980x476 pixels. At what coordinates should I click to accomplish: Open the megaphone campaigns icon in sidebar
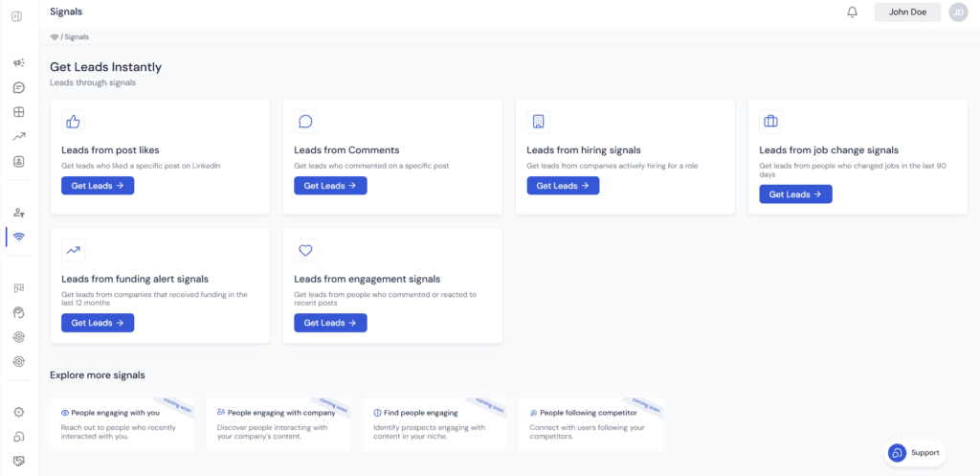point(19,63)
